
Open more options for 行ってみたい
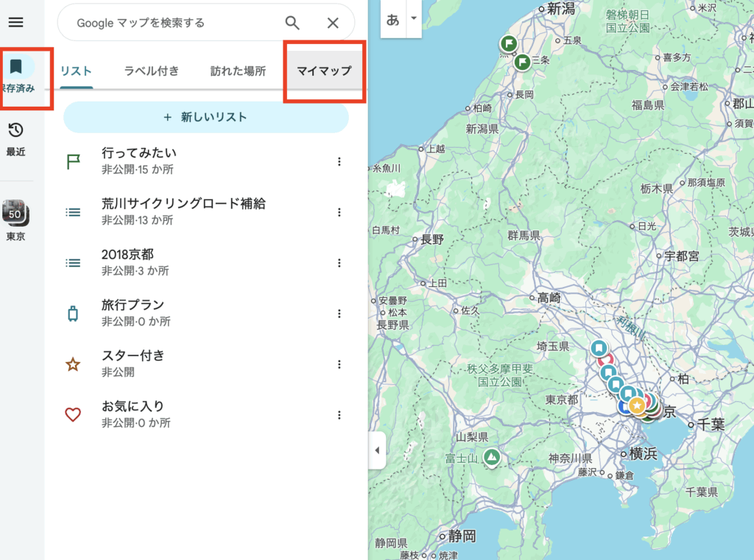pyautogui.click(x=339, y=162)
